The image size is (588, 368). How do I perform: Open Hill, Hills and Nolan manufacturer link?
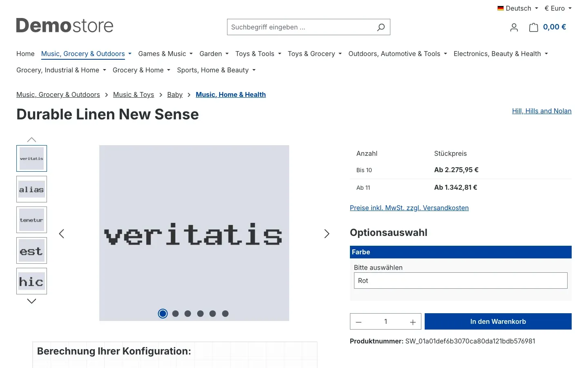click(x=542, y=111)
